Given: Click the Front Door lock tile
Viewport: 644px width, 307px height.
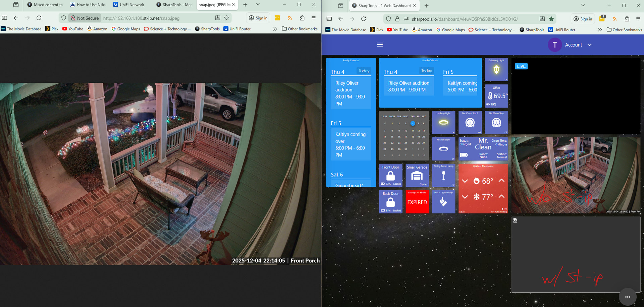Looking at the screenshot, I should click(390, 175).
